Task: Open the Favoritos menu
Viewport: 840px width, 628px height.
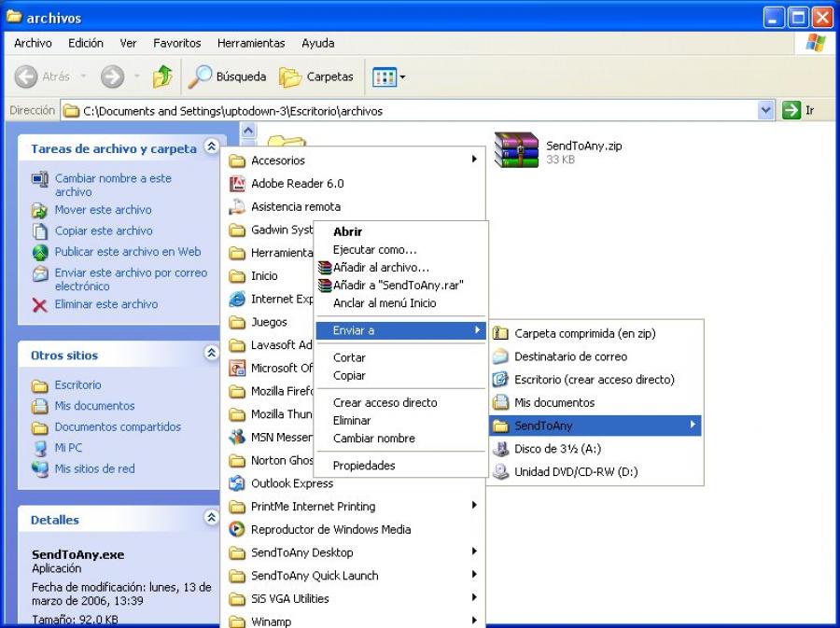Action: click(176, 43)
